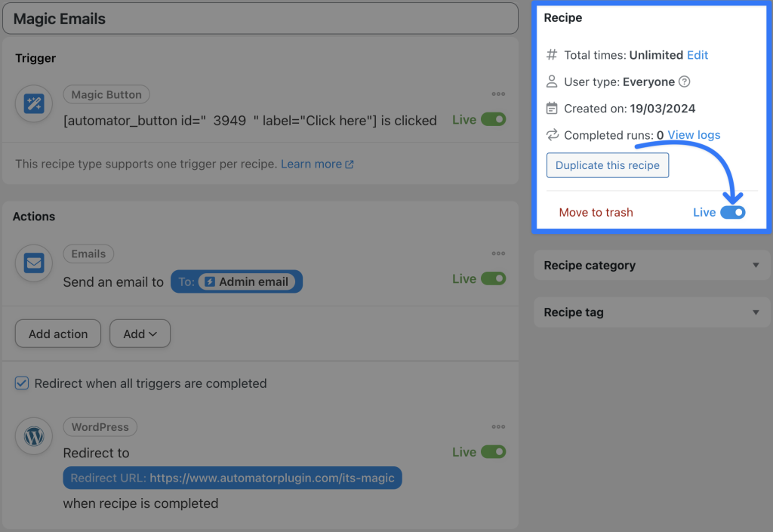Toggle the recipe Live switch in Recipe panel

pyautogui.click(x=731, y=212)
